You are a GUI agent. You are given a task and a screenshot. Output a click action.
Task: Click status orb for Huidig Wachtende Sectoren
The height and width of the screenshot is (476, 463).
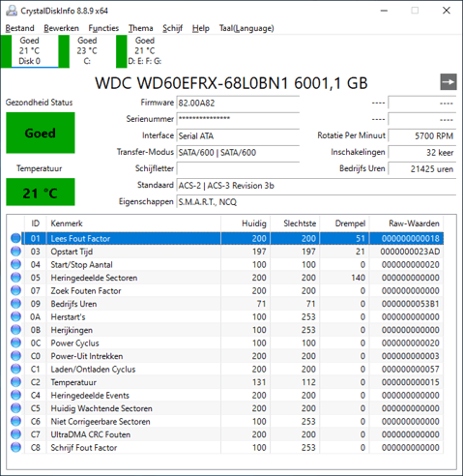click(15, 408)
